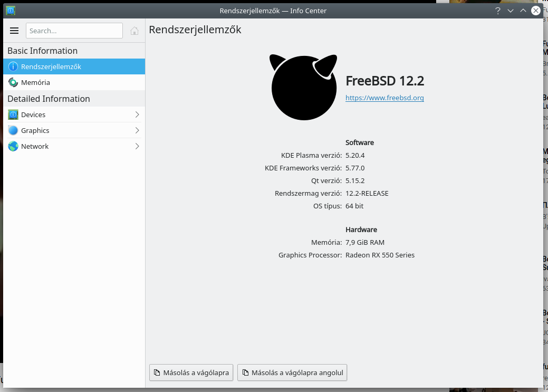Maximize the Info Center window
Screen dimensions: 548x392
523,11
